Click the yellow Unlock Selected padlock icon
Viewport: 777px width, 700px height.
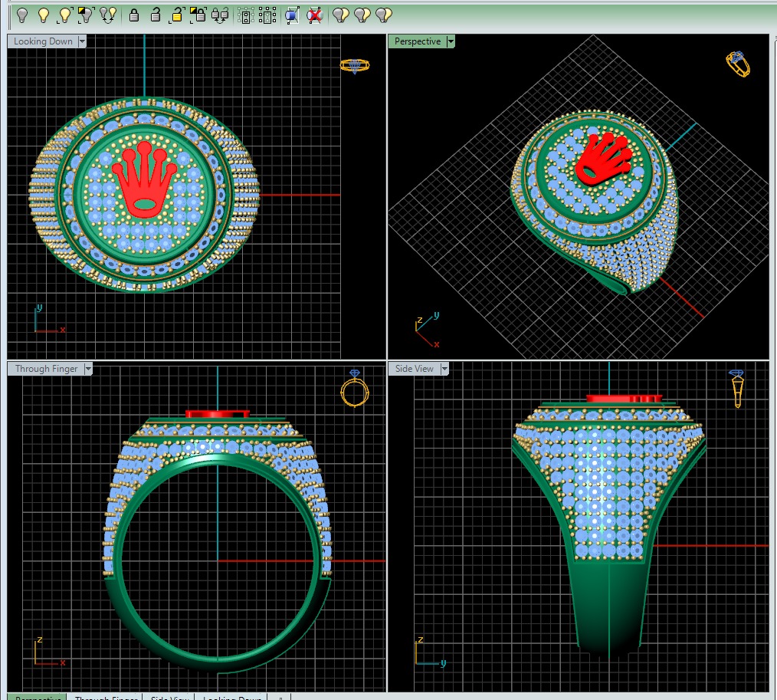click(x=176, y=15)
